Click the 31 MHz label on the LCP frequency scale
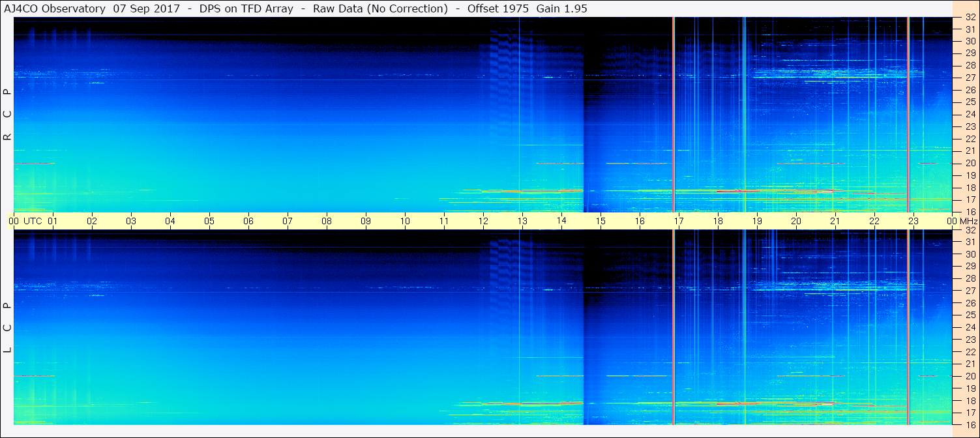This screenshot has height=438, width=980. click(x=970, y=242)
